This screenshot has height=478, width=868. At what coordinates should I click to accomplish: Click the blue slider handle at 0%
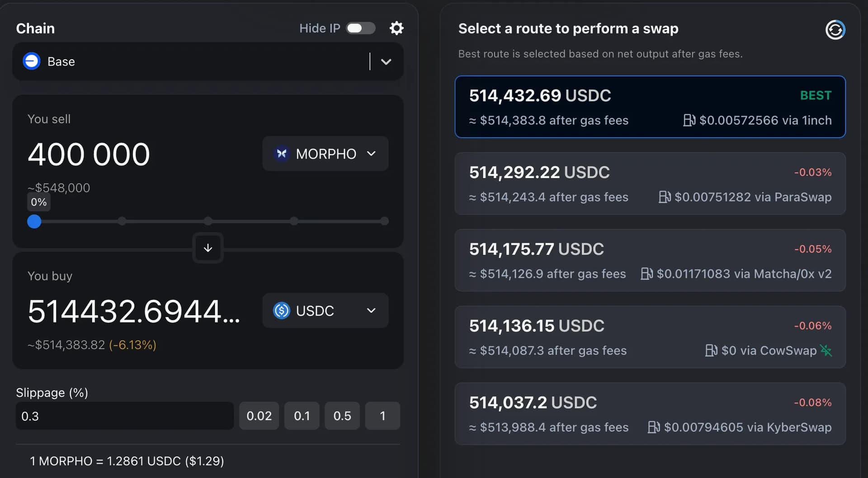tap(34, 221)
